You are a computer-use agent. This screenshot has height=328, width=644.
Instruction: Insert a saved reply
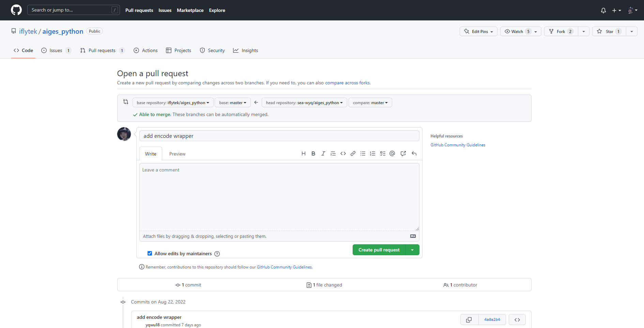(414, 153)
